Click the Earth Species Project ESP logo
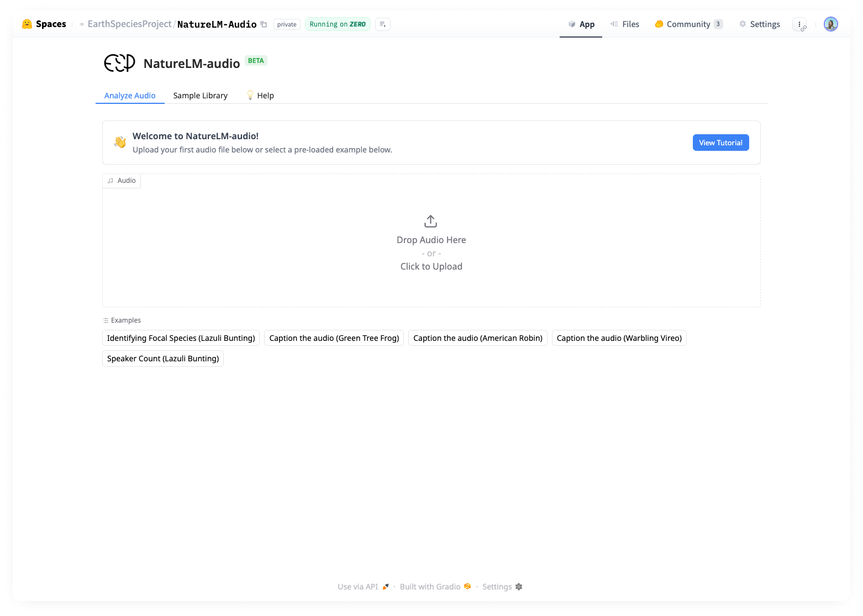 click(119, 63)
